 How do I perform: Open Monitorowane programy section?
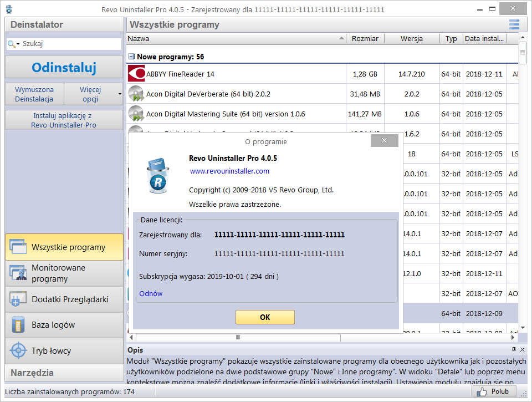click(64, 273)
